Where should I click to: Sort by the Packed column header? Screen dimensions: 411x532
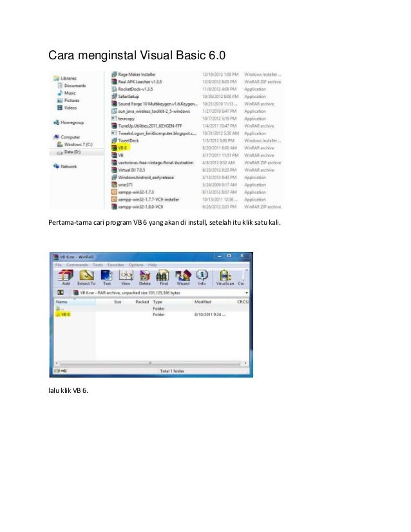tap(142, 301)
